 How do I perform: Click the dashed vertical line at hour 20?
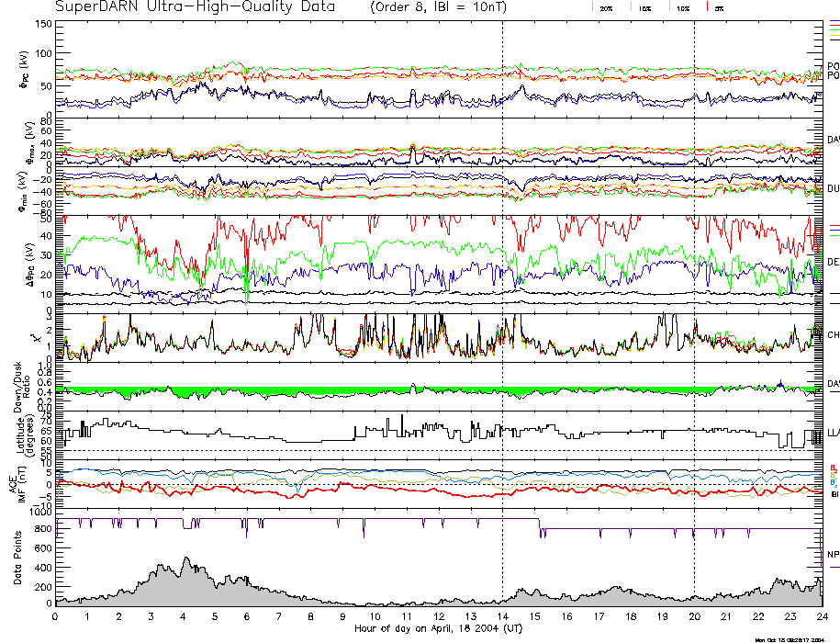pos(694,276)
